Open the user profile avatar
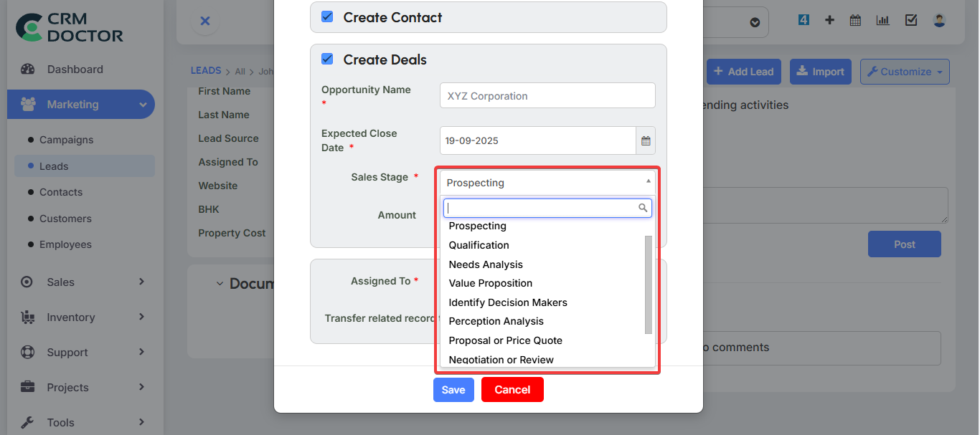The width and height of the screenshot is (980, 435). 939,20
